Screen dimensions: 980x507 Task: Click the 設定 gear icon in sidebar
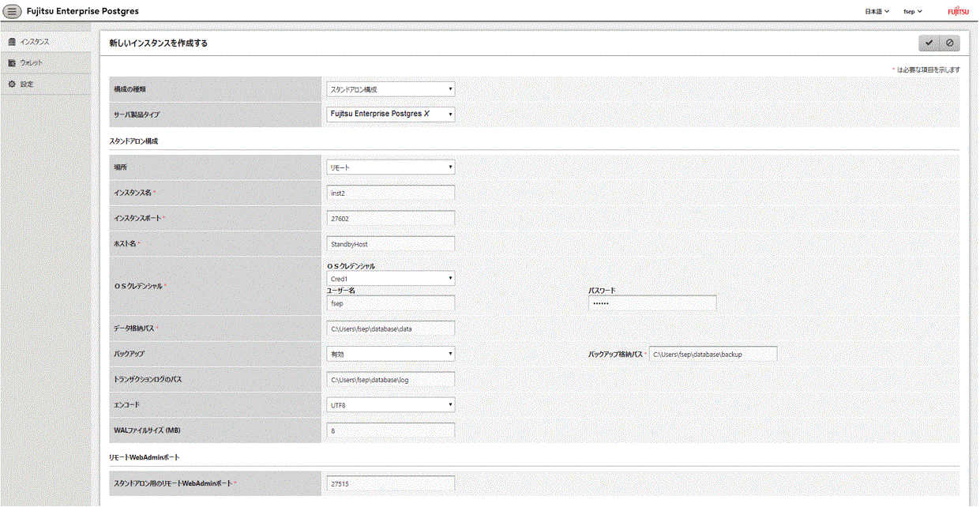12,84
